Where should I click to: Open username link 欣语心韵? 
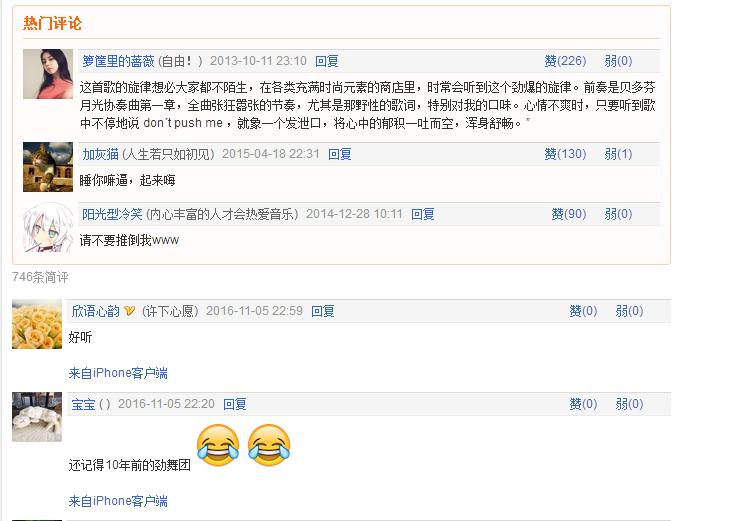(96, 311)
